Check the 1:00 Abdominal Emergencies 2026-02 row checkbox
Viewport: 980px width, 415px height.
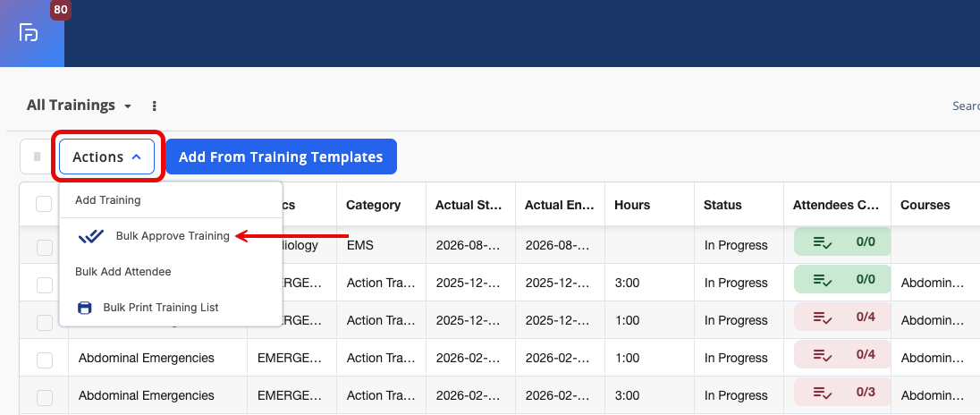[45, 360]
